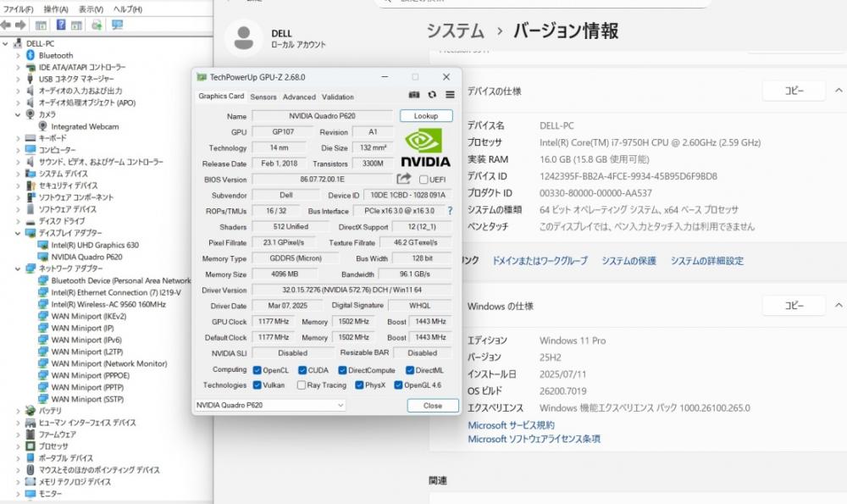The height and width of the screenshot is (504, 847).
Task: Click the Bus Interface question mark icon
Action: click(450, 211)
